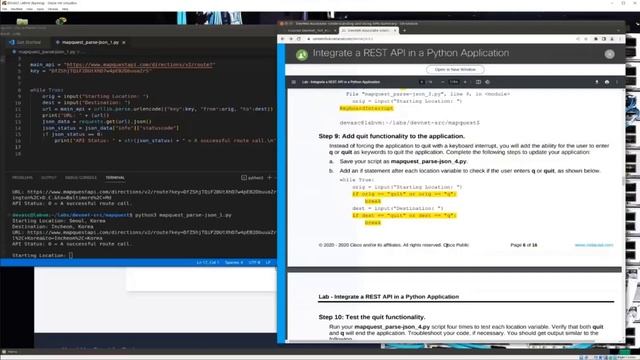The image size is (640, 360).
Task: Open line and column indicator in status bar
Action: click(208, 262)
